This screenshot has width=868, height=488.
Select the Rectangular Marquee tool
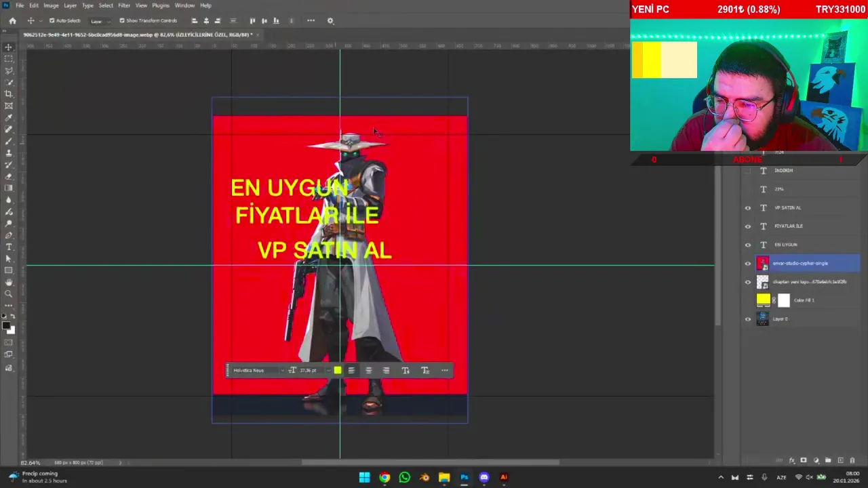9,58
